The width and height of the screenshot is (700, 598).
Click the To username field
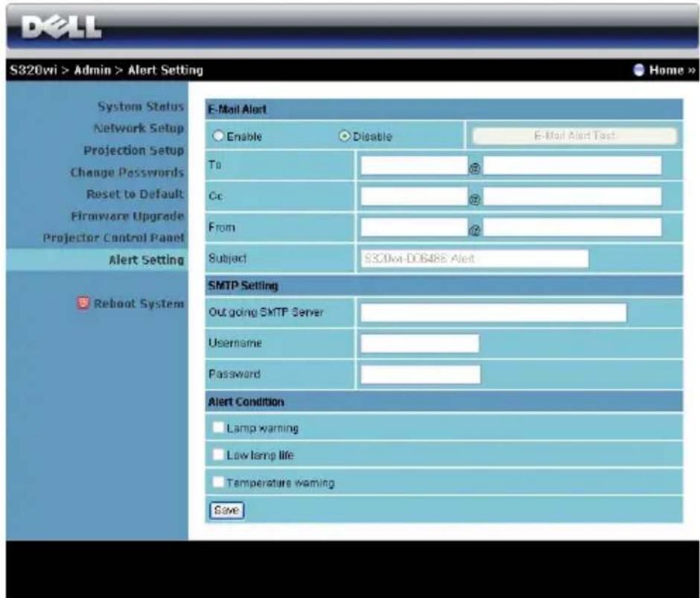click(414, 165)
